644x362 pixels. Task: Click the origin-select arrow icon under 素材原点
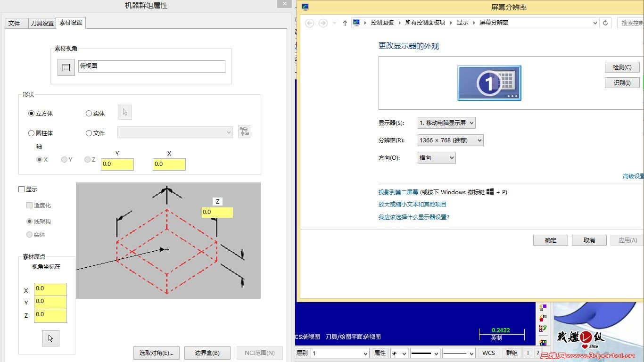click(x=50, y=338)
